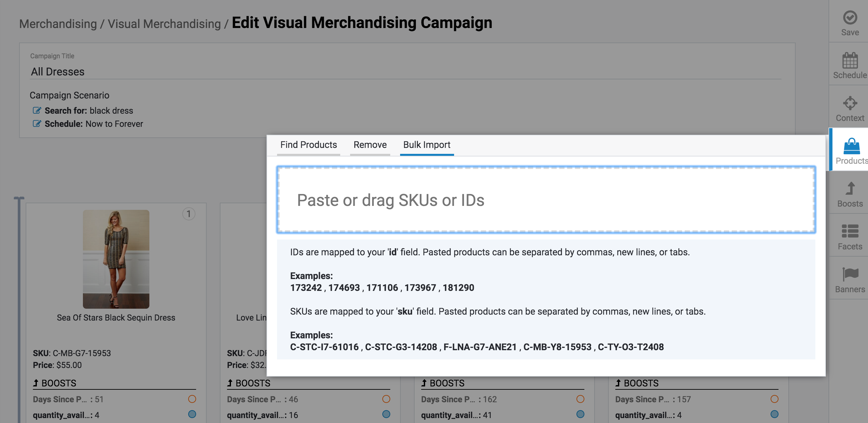868x423 pixels.
Task: Click the Save checkmark icon
Action: [850, 17]
